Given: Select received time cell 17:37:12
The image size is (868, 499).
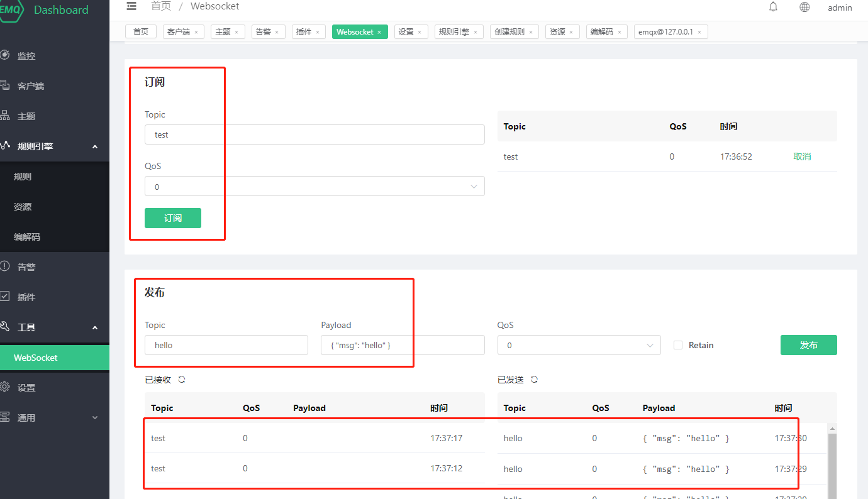Looking at the screenshot, I should click(447, 468).
